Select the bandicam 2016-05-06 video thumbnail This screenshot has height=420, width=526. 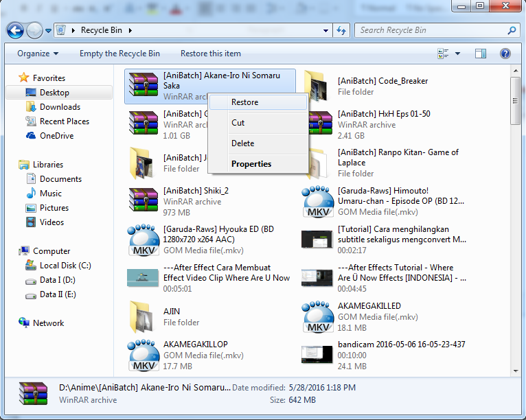(317, 355)
